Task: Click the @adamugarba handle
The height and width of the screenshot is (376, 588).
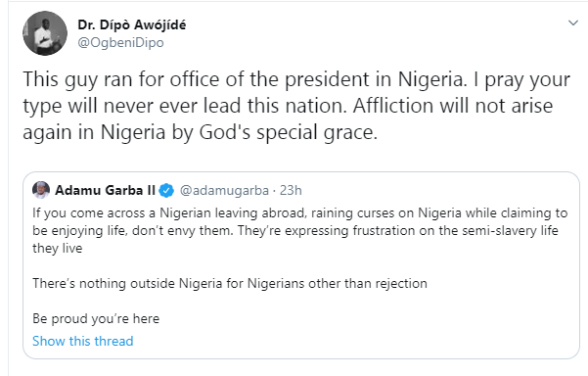Action: [224, 191]
